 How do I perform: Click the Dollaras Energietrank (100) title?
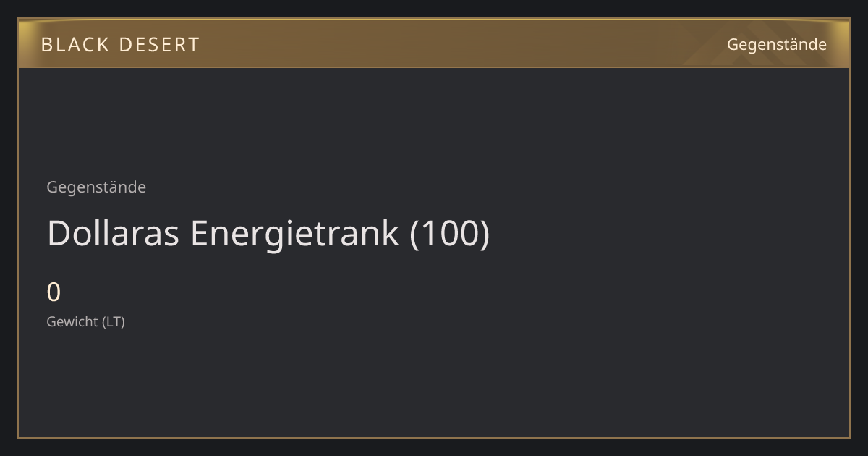pos(268,233)
